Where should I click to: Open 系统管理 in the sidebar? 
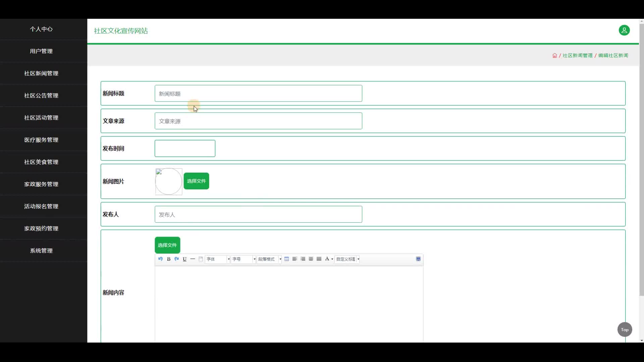[41, 250]
